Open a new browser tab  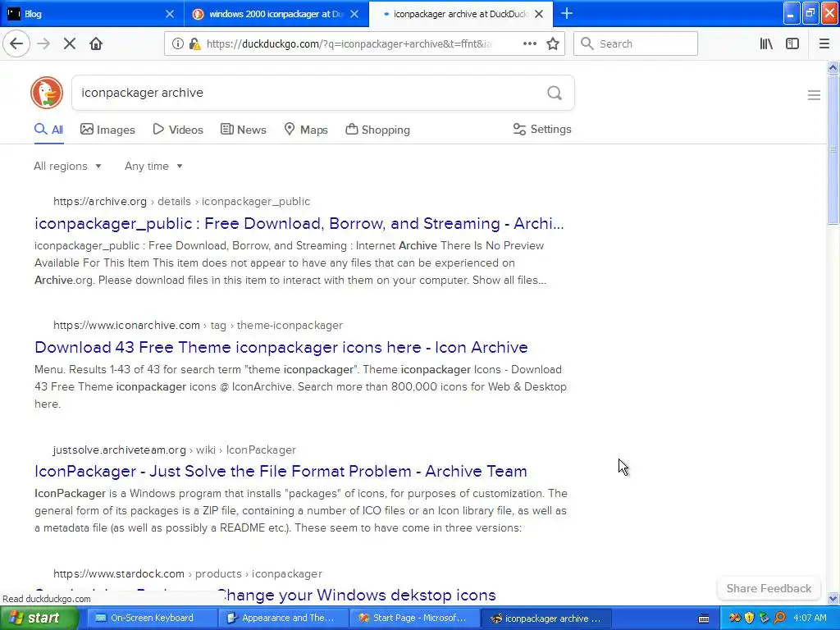566,14
